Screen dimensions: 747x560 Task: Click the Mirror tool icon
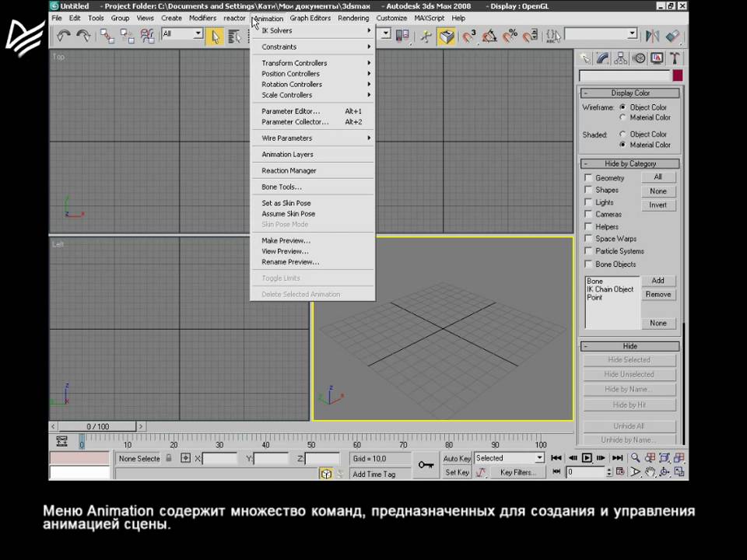tap(652, 37)
